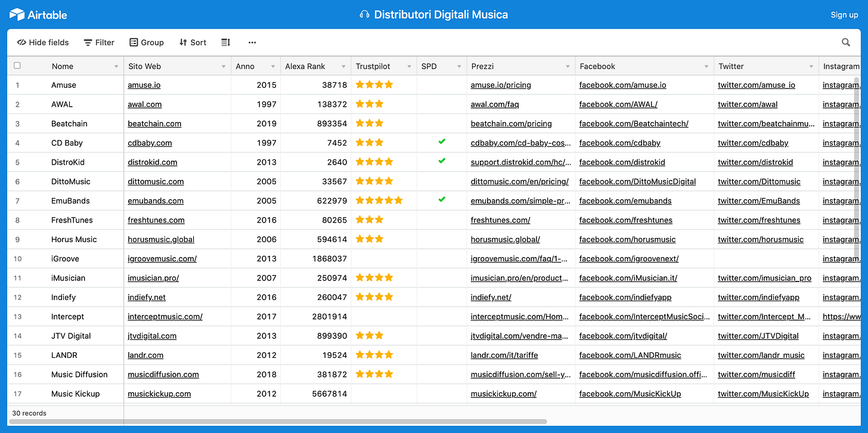The width and height of the screenshot is (868, 433).
Task: Open the Facebook column dropdown arrow
Action: pos(706,66)
